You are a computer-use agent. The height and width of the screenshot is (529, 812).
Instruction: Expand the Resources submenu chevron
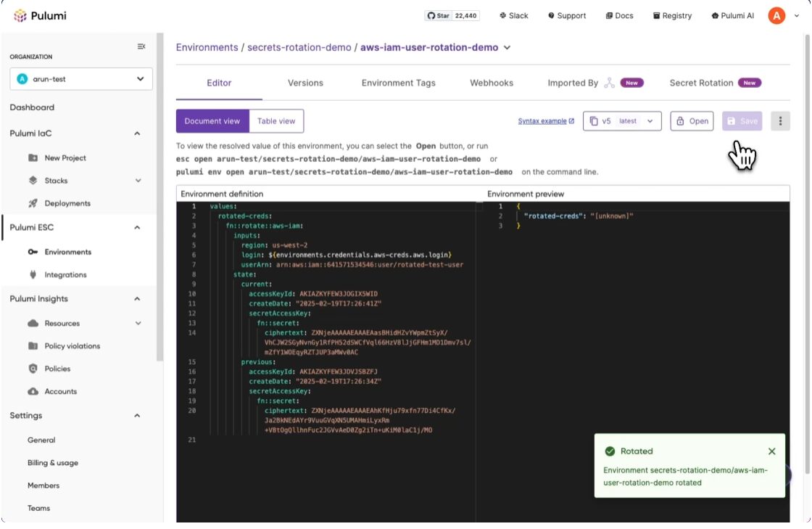tap(138, 324)
